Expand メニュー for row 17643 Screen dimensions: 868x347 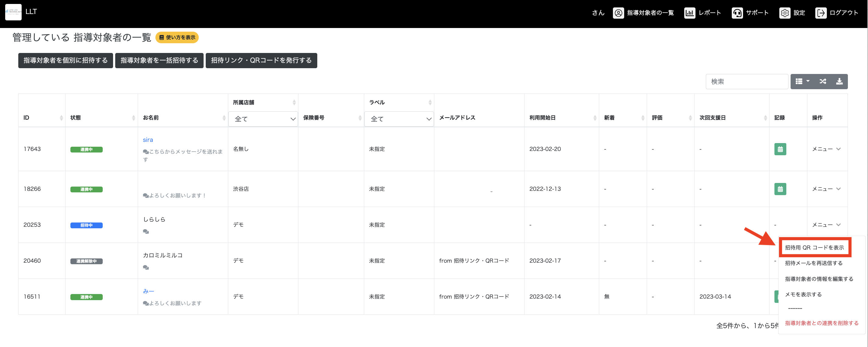click(826, 149)
